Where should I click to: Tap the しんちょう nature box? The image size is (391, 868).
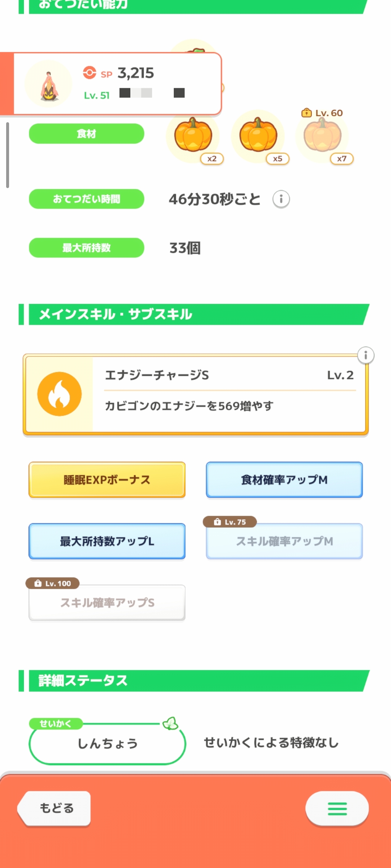click(107, 744)
